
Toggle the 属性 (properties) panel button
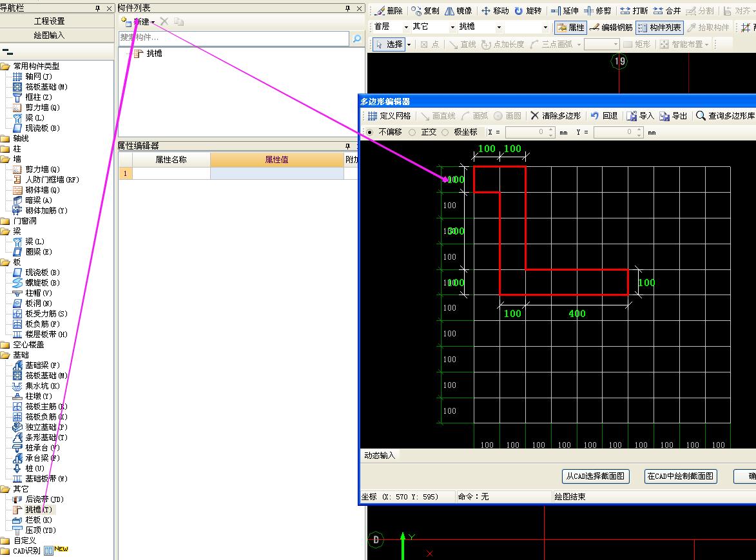point(570,28)
